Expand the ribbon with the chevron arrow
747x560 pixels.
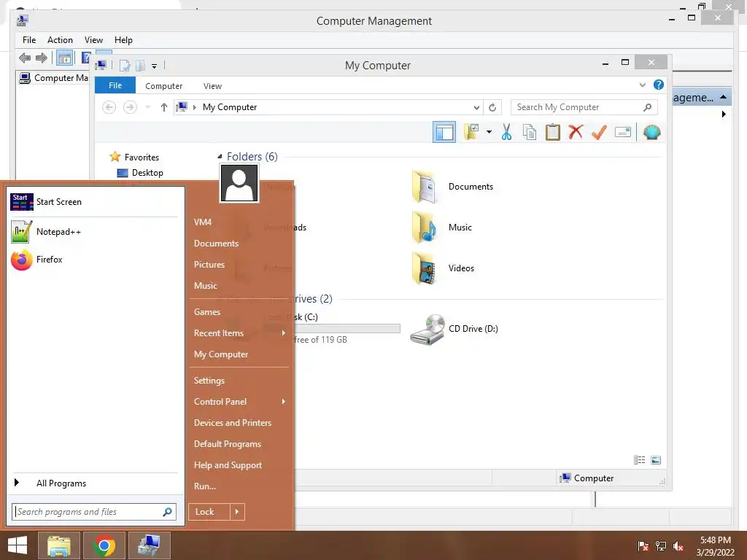[x=642, y=85]
